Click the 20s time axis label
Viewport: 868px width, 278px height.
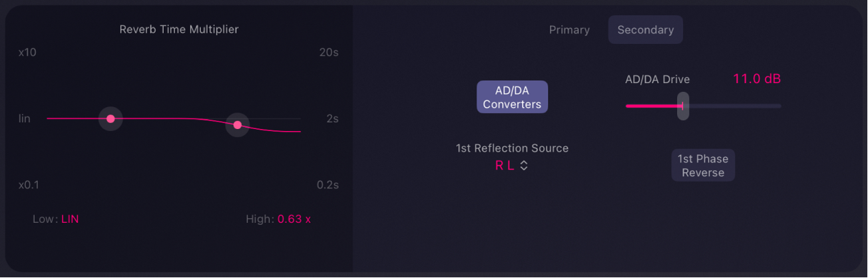[329, 52]
